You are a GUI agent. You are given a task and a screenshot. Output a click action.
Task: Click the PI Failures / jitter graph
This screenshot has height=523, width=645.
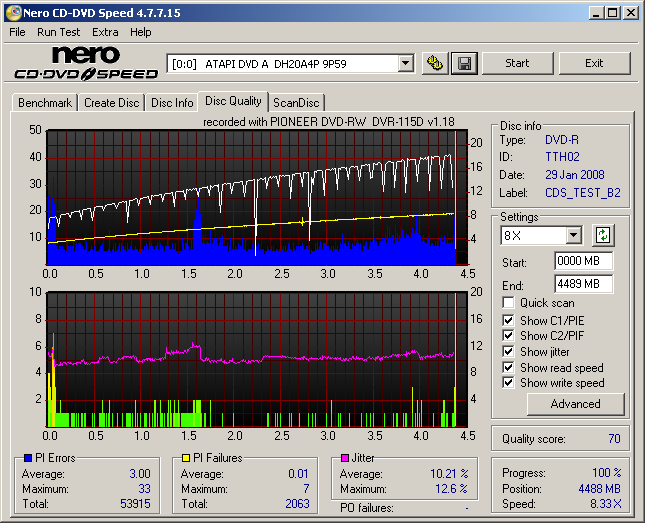pyautogui.click(x=257, y=359)
